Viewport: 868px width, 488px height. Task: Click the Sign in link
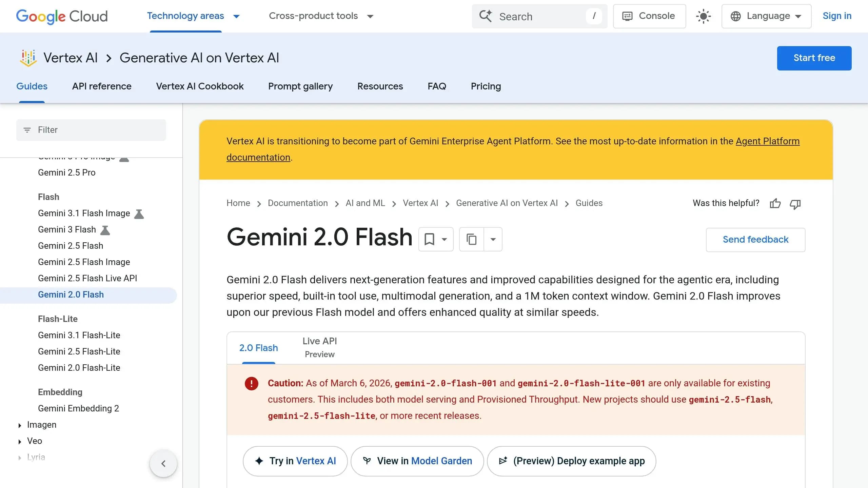[837, 16]
